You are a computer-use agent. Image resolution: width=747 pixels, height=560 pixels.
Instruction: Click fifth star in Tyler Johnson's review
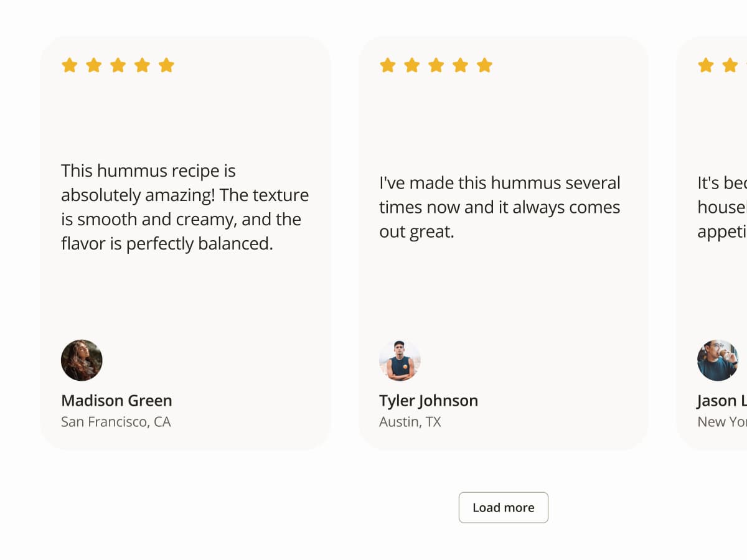(484, 65)
